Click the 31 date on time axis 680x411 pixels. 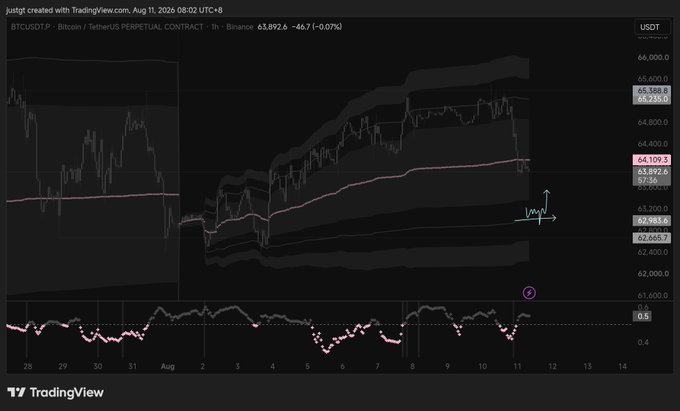[x=133, y=366]
